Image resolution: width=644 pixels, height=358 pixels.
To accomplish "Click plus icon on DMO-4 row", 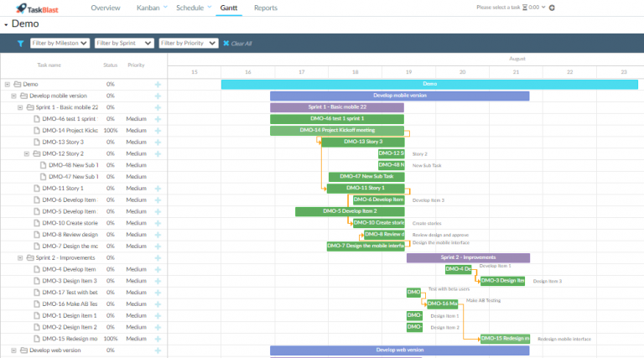I will click(158, 269).
